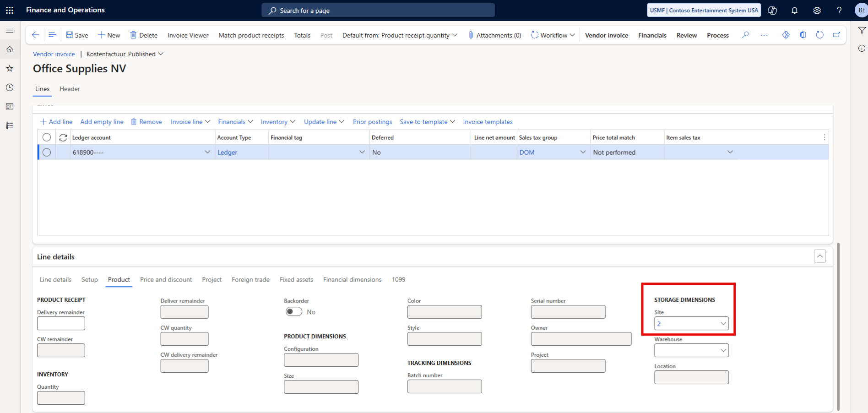Open the Workflow menu
This screenshot has width=868, height=413.
(553, 35)
